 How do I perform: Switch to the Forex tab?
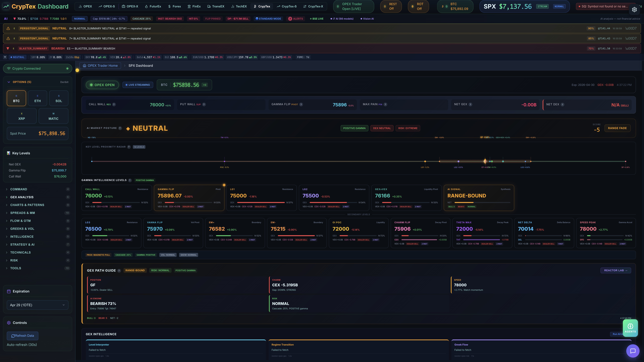(x=174, y=7)
